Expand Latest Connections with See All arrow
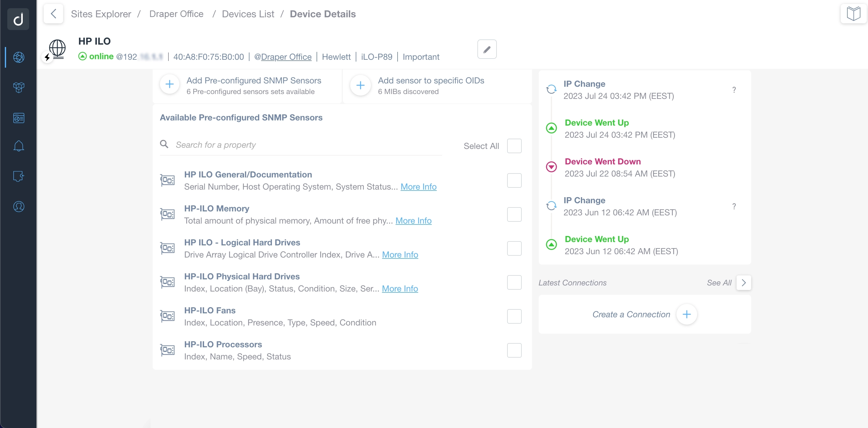 tap(744, 283)
